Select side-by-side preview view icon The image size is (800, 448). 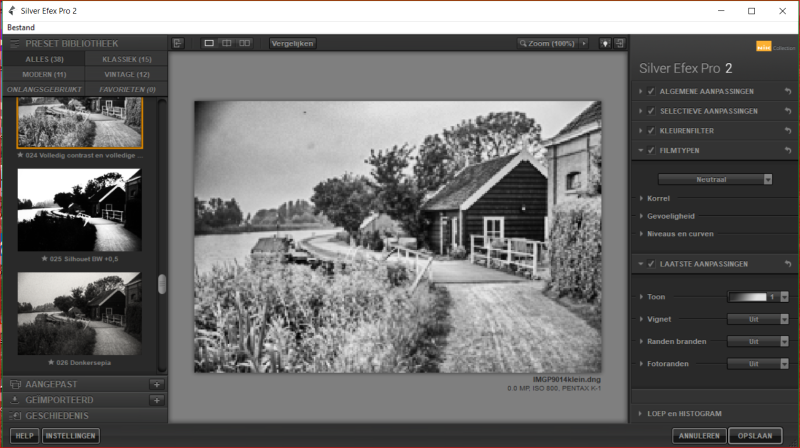(245, 43)
